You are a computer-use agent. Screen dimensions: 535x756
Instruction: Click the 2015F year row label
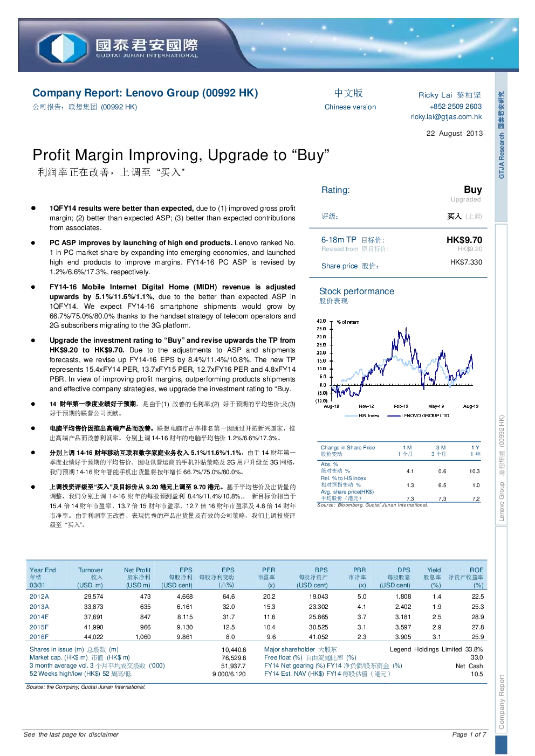(x=39, y=627)
